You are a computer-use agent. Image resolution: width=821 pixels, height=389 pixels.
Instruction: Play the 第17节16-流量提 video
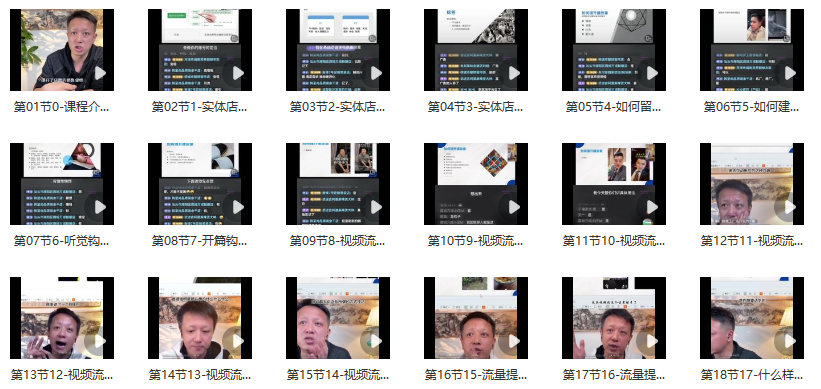coord(651,341)
